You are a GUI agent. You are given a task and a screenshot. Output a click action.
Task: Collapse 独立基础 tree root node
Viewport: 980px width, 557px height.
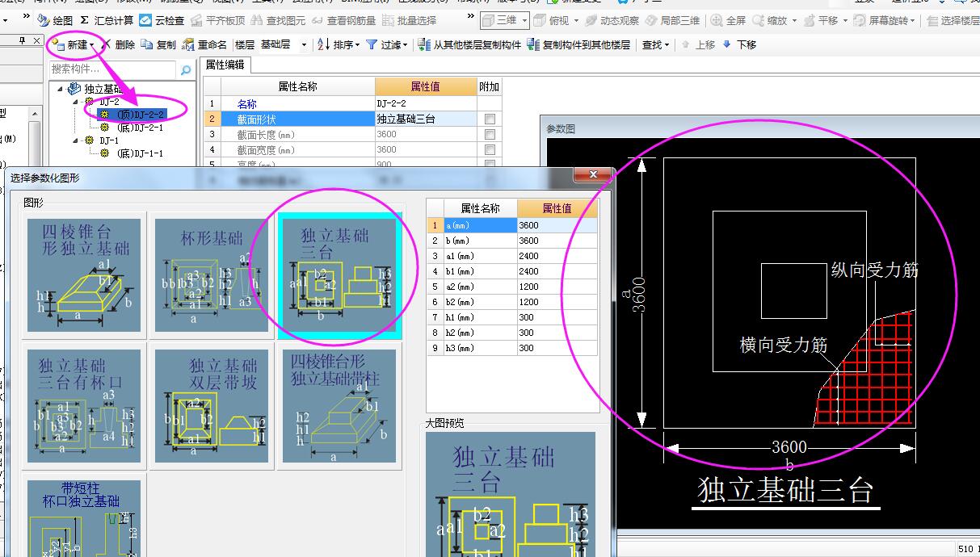[x=61, y=89]
